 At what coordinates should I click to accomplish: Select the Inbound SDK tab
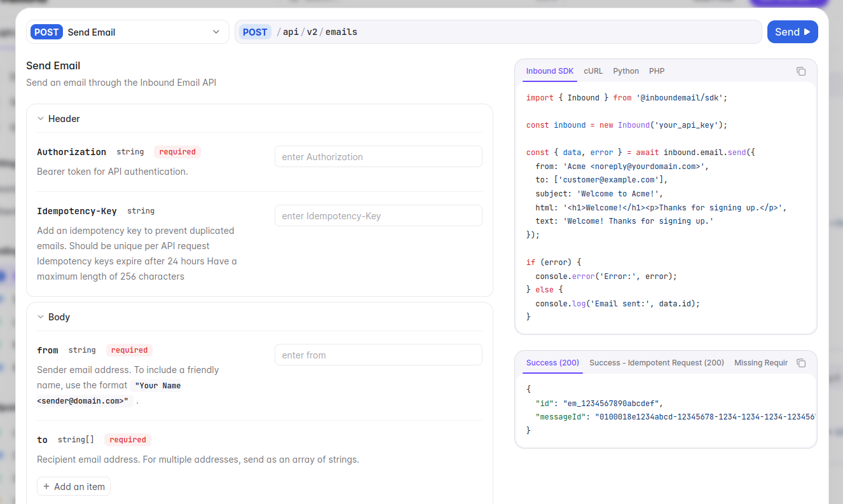(x=550, y=71)
